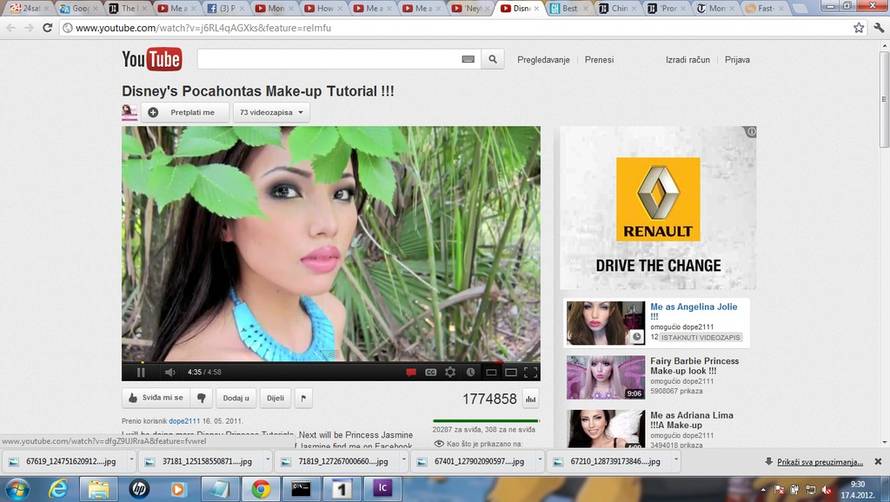Switch player to small size
890x502 pixels.
click(x=491, y=373)
